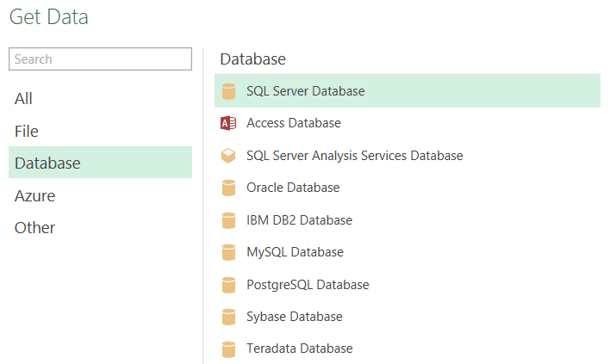Pick the PostgreSQL Database text label

(308, 285)
